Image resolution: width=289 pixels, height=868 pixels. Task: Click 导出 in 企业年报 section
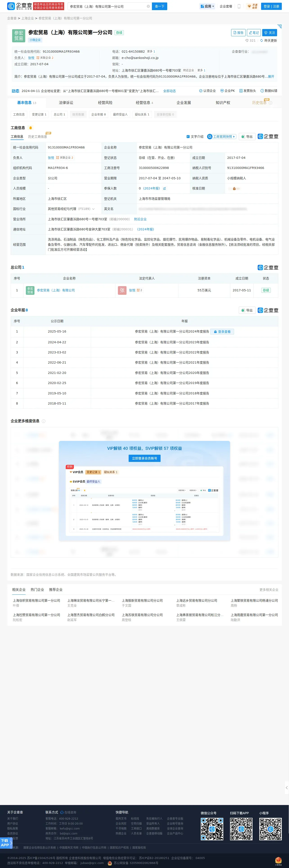click(247, 311)
